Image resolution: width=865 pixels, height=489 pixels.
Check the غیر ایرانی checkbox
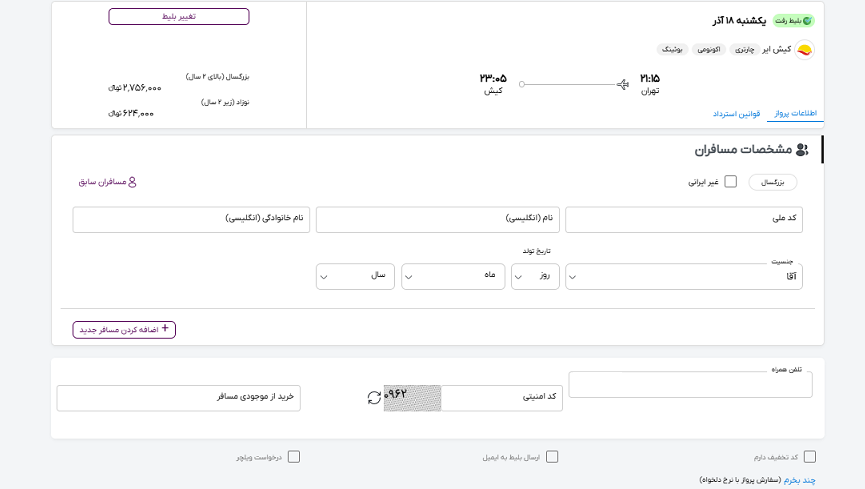730,182
